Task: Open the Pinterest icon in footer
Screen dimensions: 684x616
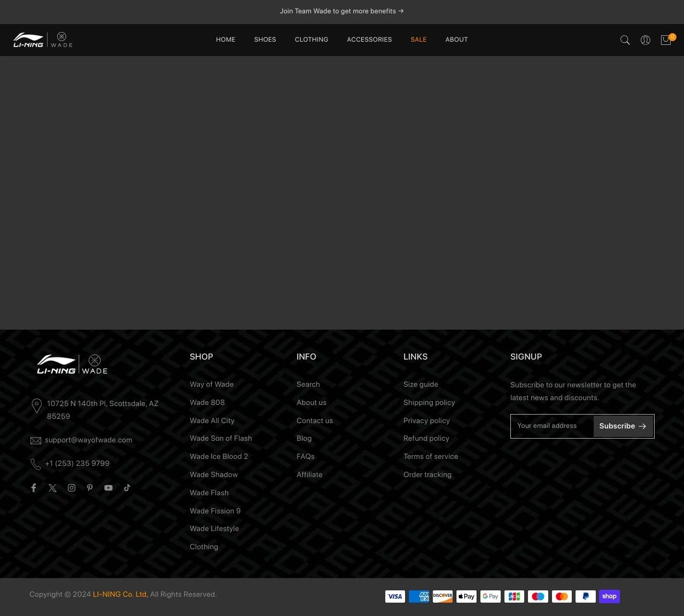Action: coord(90,488)
